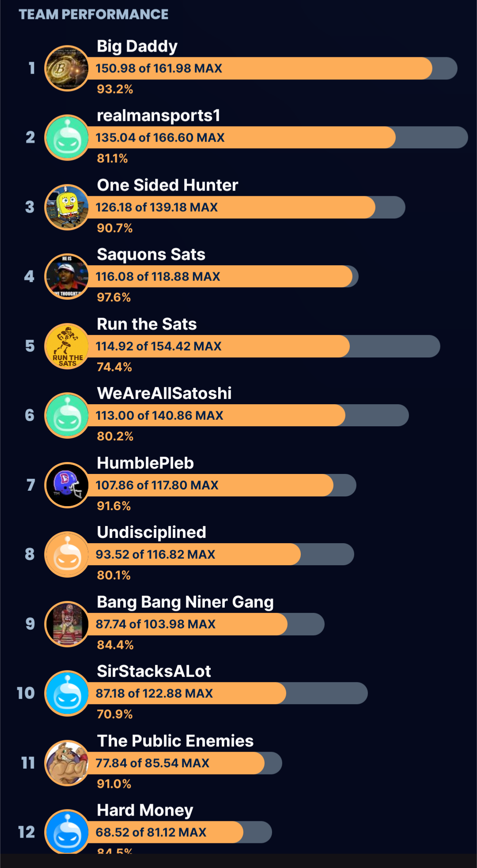Viewport: 477px width, 868px height.
Task: Click the Team Performance heading
Action: coord(93,15)
